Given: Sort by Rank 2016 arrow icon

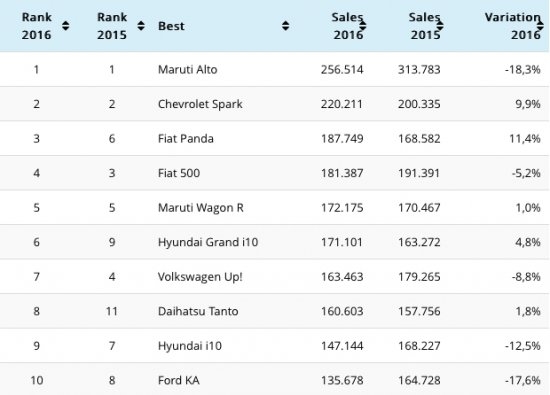Looking at the screenshot, I should point(66,26).
